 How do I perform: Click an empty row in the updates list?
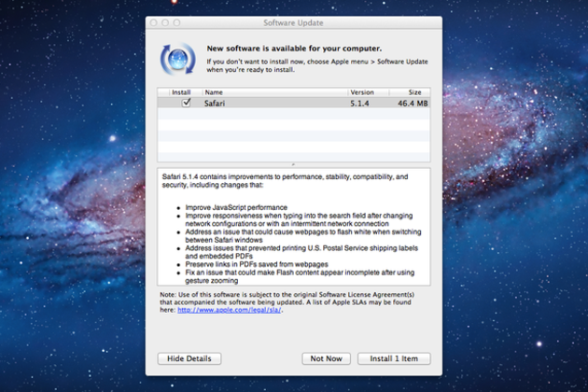[x=294, y=135]
